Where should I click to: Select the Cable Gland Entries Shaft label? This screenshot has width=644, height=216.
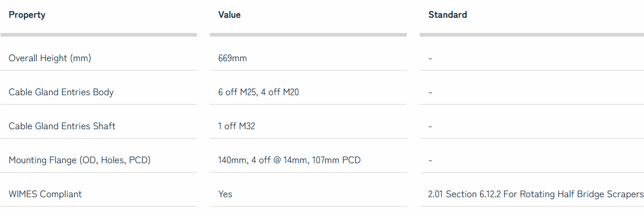click(x=62, y=126)
